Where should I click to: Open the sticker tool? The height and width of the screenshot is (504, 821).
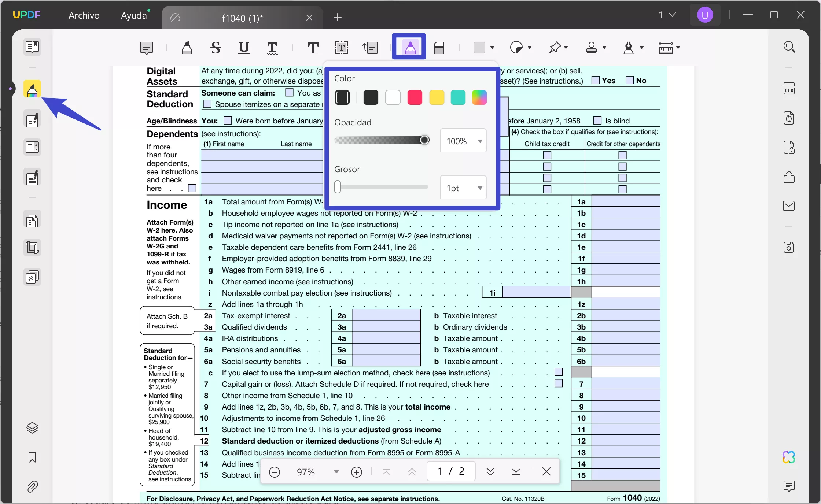point(516,48)
